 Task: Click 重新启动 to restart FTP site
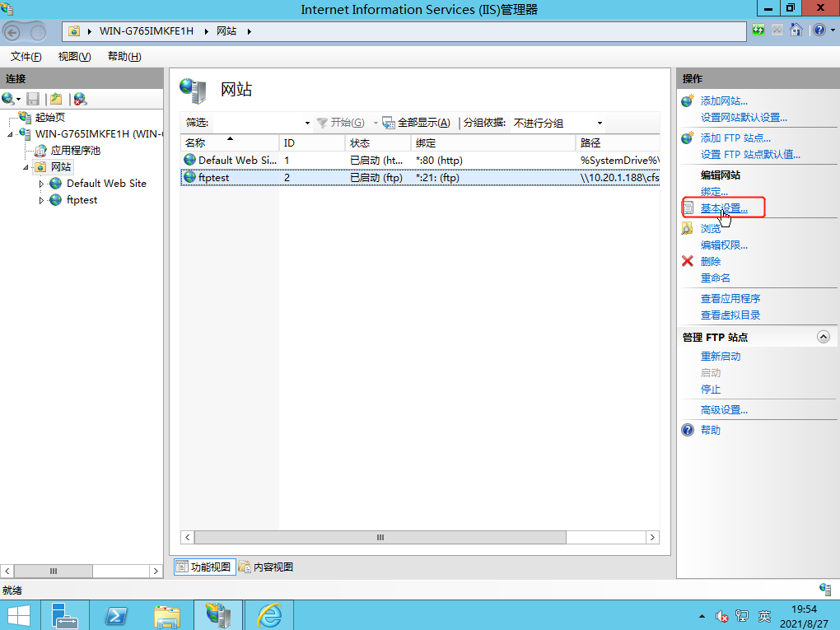(721, 357)
